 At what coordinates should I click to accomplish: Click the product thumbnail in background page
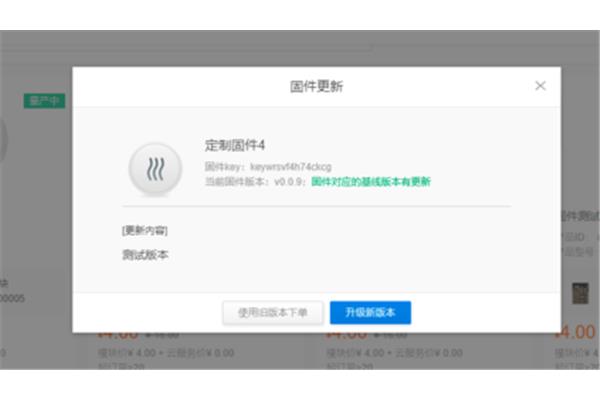point(580,293)
